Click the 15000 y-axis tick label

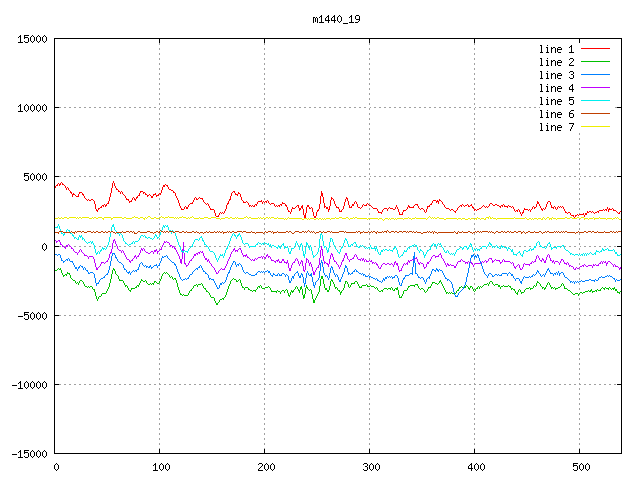tap(31, 39)
